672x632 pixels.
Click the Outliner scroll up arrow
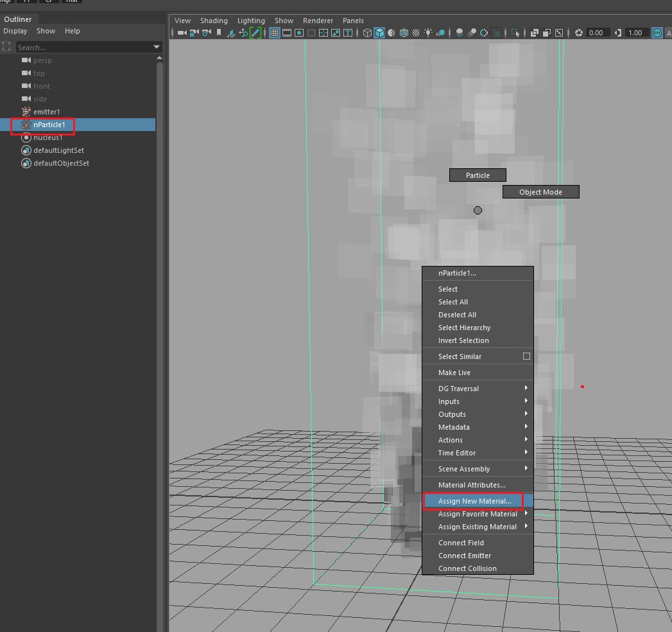[159, 57]
